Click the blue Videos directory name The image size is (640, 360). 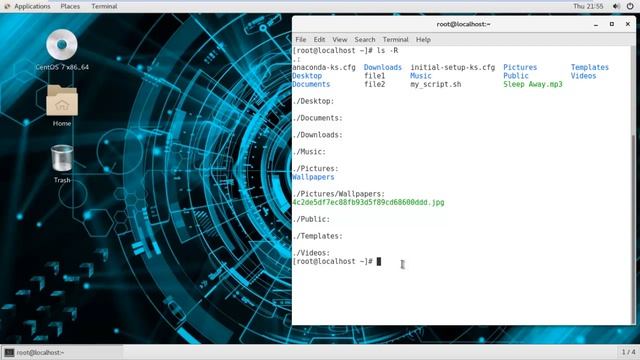tap(583, 76)
